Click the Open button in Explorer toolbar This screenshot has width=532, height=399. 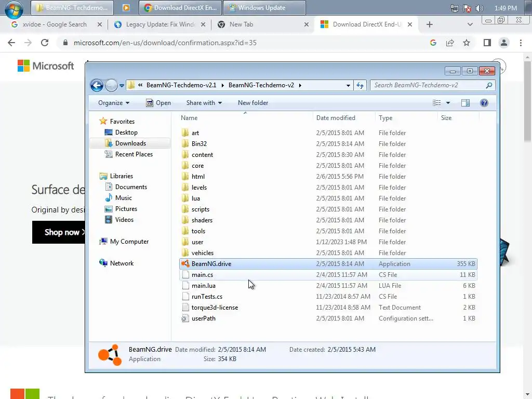[x=158, y=103]
